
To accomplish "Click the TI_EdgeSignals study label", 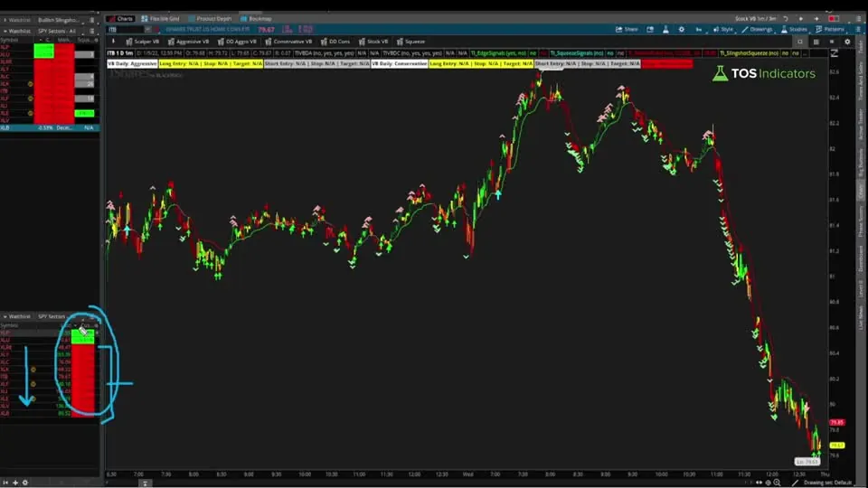I will (498, 53).
